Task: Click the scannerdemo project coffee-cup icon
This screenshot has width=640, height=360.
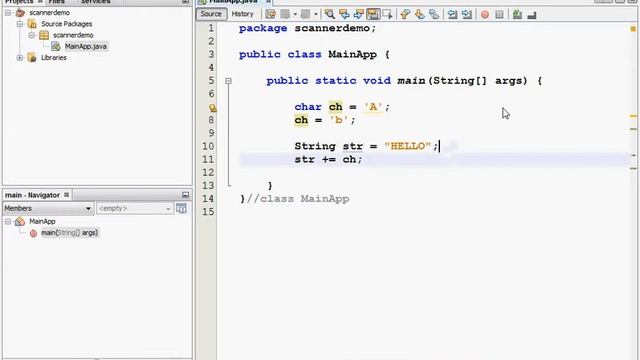Action: click(20, 13)
